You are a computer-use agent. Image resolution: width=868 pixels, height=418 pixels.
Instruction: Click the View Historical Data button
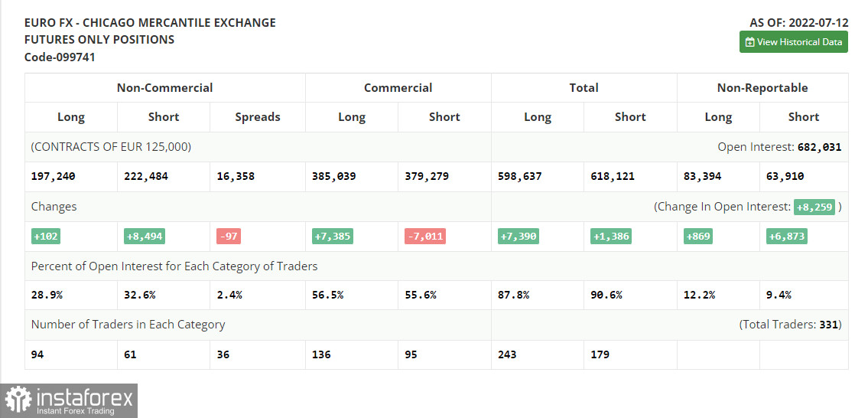pyautogui.click(x=793, y=42)
